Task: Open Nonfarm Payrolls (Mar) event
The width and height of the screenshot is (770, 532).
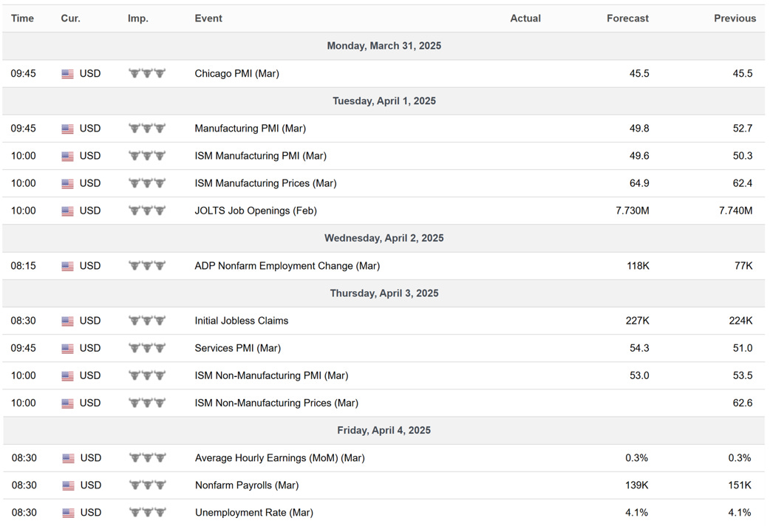Action: tap(247, 486)
